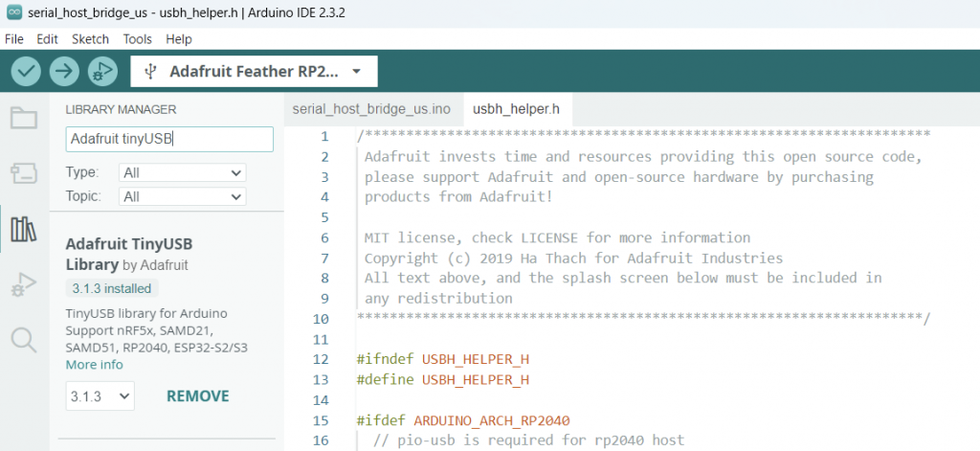This screenshot has height=451, width=980.
Task: Switch to the usbh_helper.h tab
Action: click(516, 109)
